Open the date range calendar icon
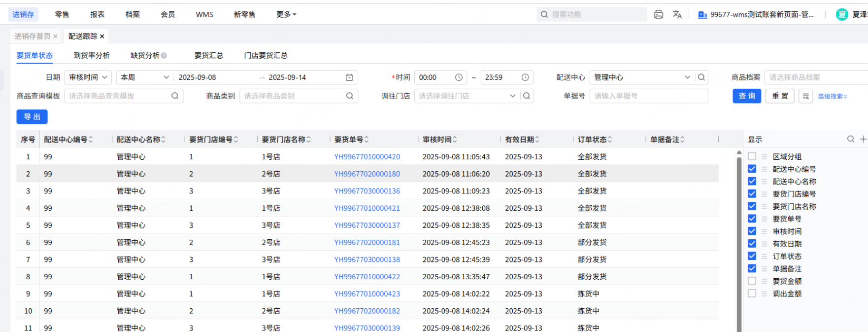Image resolution: width=868 pixels, height=332 pixels. 349,77
